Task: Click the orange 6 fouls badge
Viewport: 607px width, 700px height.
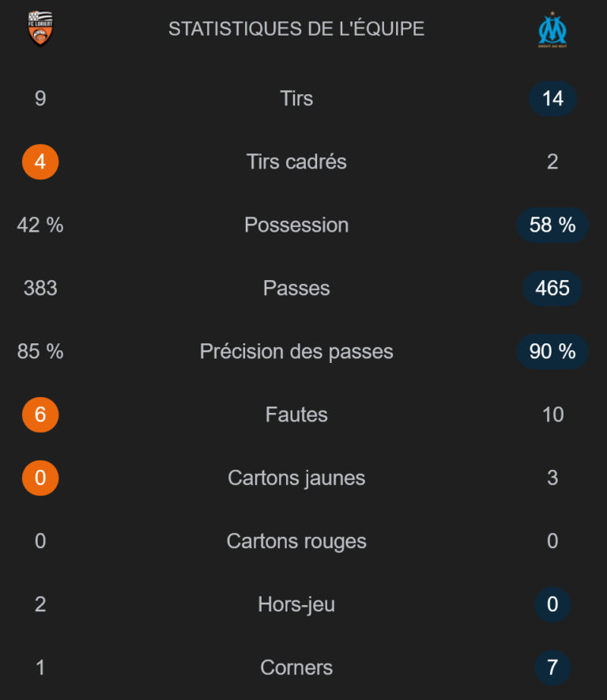Action: pyautogui.click(x=40, y=414)
